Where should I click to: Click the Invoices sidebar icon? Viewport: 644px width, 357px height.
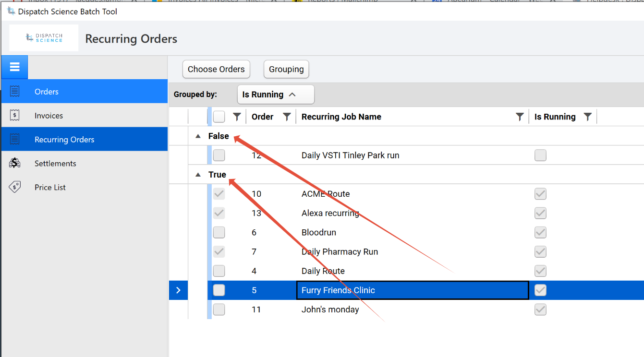(x=14, y=115)
